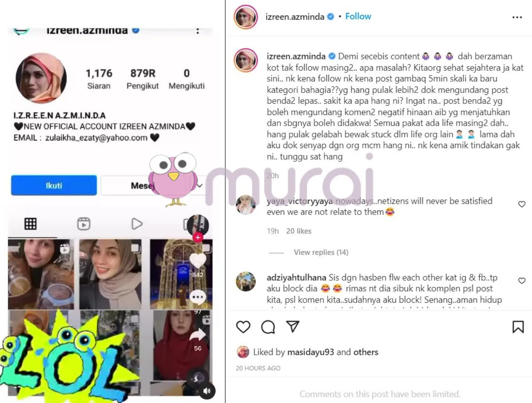
Task: Tap the blue Ikuti follow button
Action: point(54,185)
